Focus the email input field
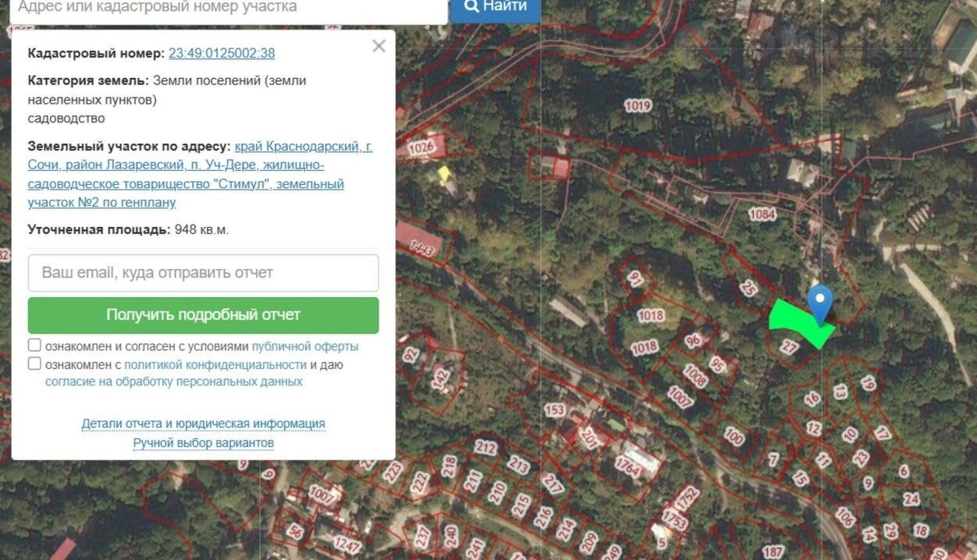Screen dimensions: 977x560 click(203, 273)
